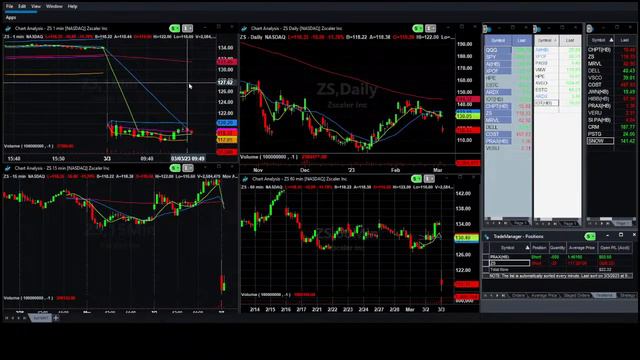Click the TradeManager window icon

[x=487, y=236]
